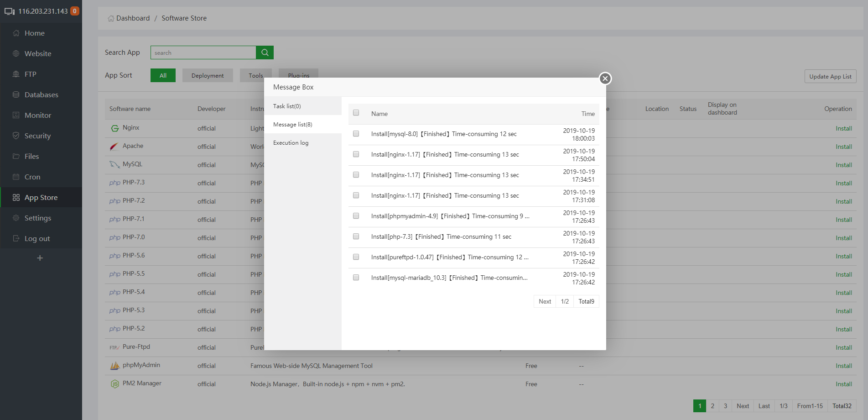Check the nginx-1.17 message at 17:34:51
Image resolution: width=868 pixels, height=420 pixels.
click(356, 175)
